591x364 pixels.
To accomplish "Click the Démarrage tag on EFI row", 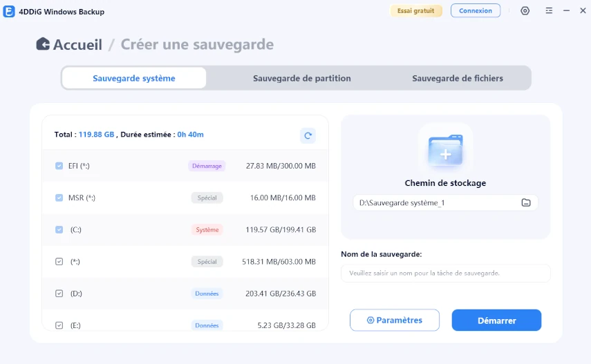I will point(207,166).
